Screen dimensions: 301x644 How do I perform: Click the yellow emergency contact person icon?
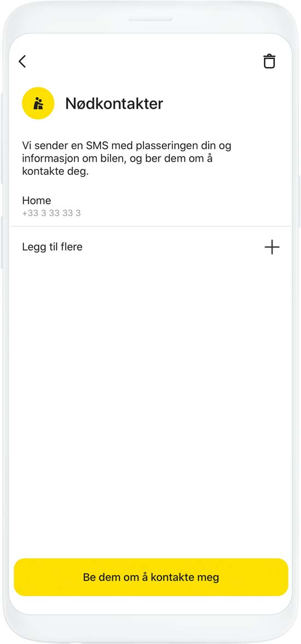(x=38, y=103)
